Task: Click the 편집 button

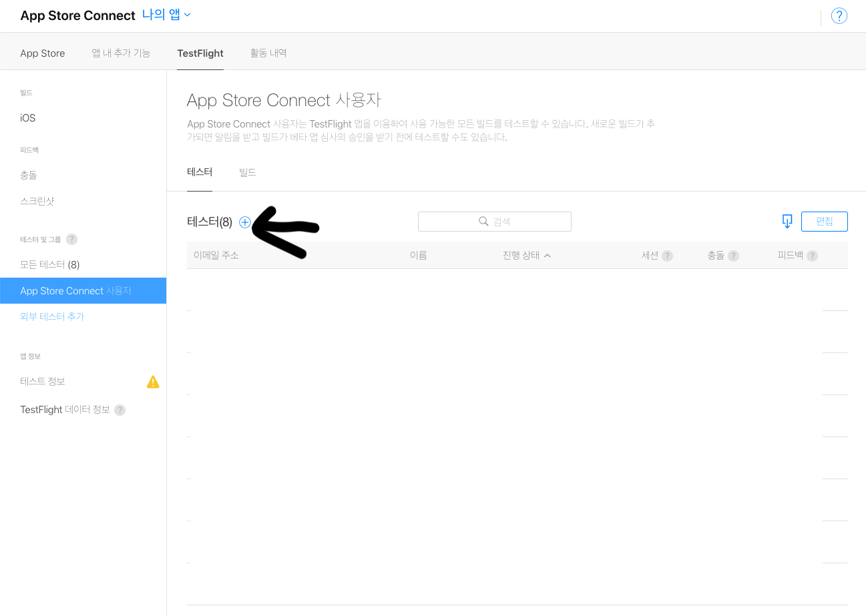Action: click(825, 222)
